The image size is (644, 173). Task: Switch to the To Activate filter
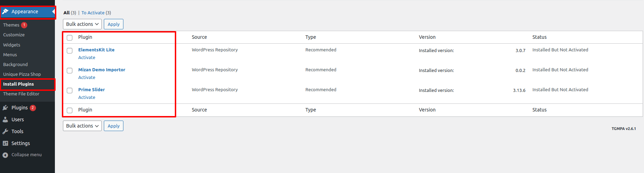pyautogui.click(x=93, y=13)
